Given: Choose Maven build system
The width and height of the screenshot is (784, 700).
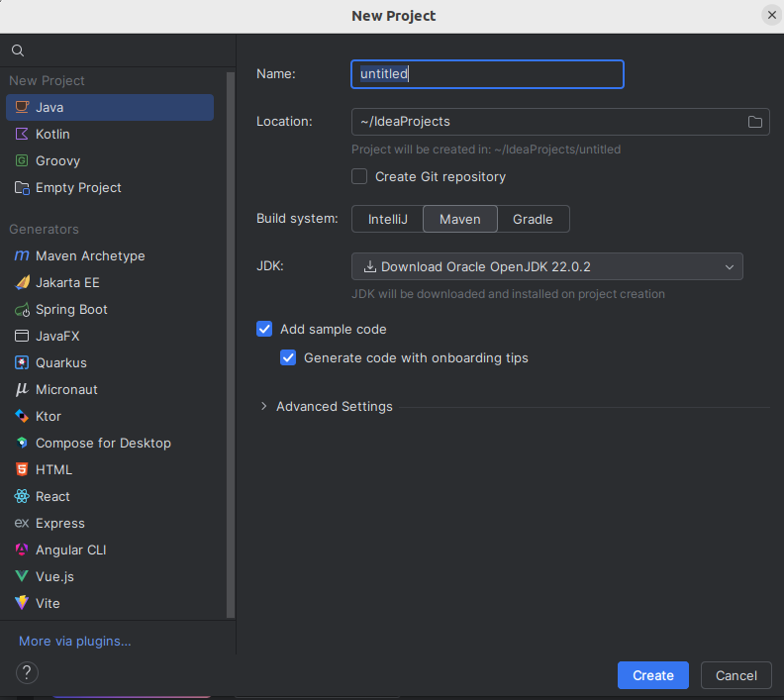Looking at the screenshot, I should coord(460,219).
